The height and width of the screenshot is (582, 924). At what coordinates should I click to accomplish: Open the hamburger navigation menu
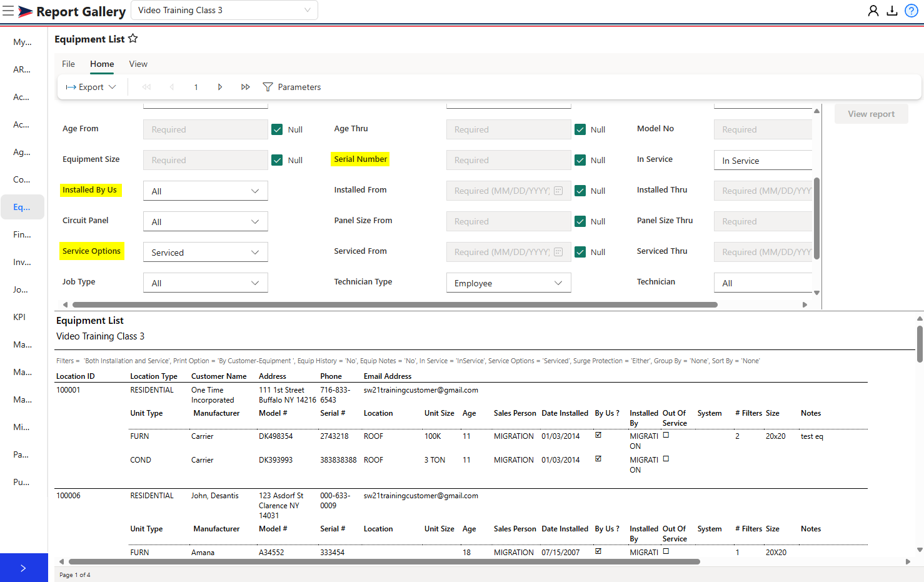8,11
